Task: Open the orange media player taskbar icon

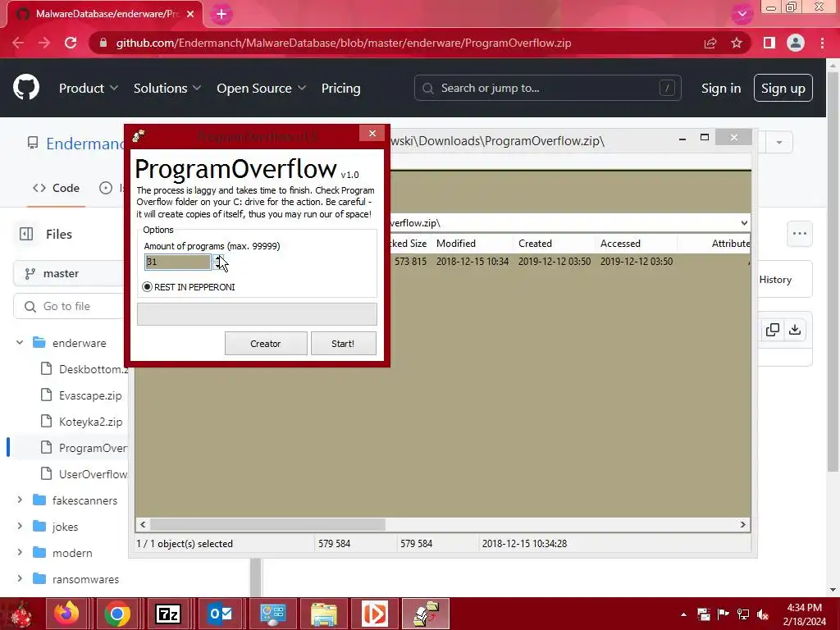Action: click(374, 614)
